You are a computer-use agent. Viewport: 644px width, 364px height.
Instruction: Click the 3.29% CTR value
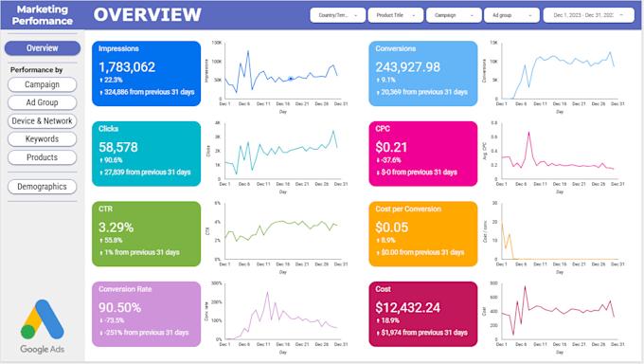tap(116, 227)
